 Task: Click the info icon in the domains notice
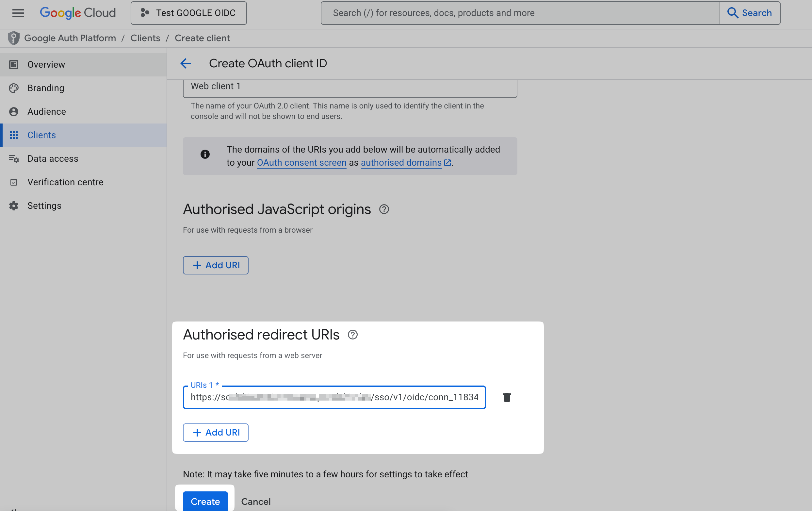(x=205, y=154)
